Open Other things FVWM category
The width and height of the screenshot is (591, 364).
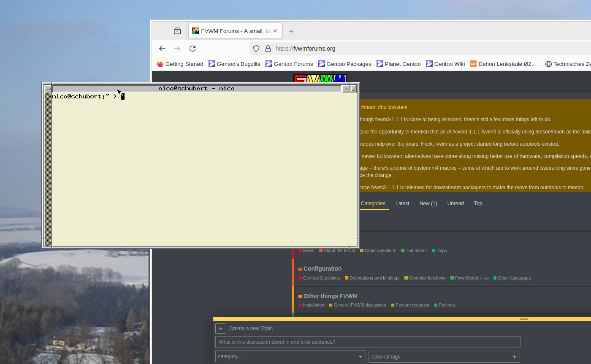(x=328, y=296)
